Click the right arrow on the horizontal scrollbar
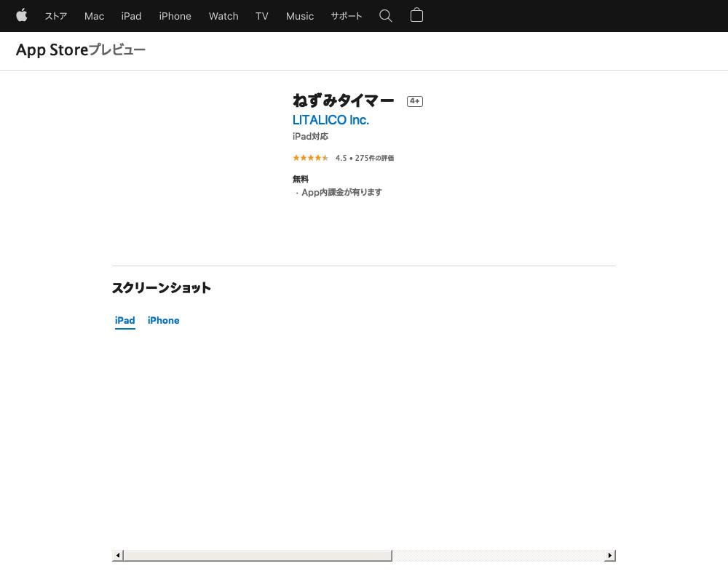 click(x=609, y=555)
